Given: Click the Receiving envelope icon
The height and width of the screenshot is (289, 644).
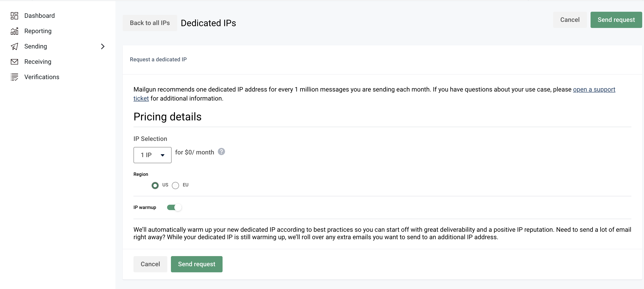Looking at the screenshot, I should pos(14,62).
